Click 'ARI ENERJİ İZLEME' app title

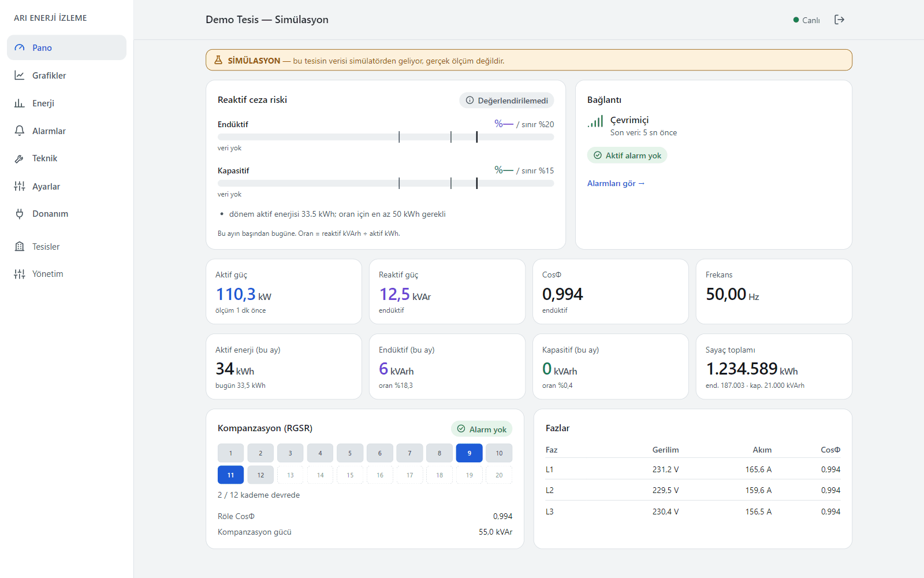click(x=50, y=18)
